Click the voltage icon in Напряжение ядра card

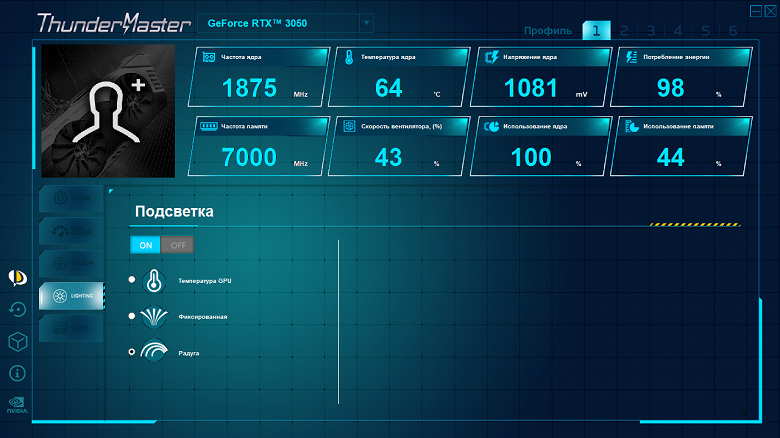(x=491, y=57)
